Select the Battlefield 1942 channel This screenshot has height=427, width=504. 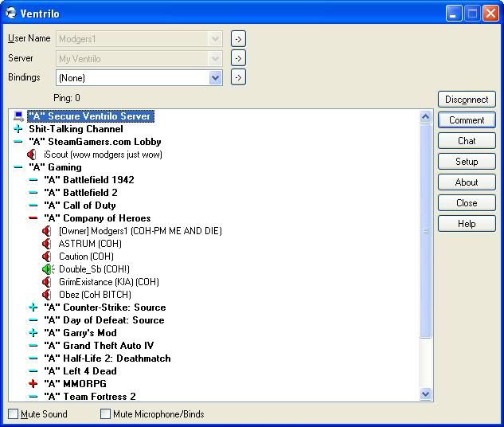(88, 180)
